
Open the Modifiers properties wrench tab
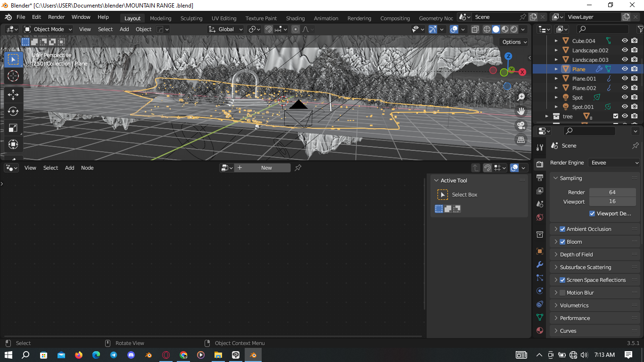point(540,264)
